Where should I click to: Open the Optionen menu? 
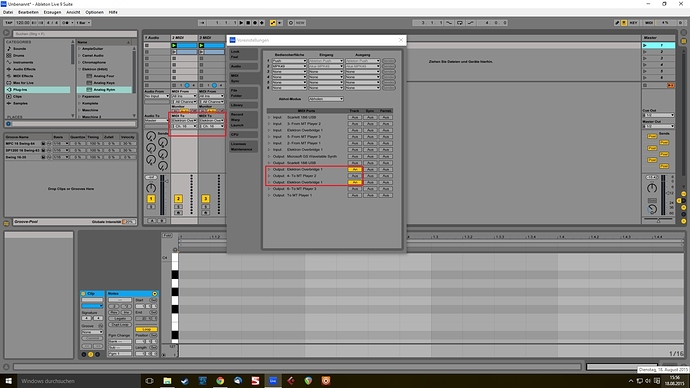94,12
